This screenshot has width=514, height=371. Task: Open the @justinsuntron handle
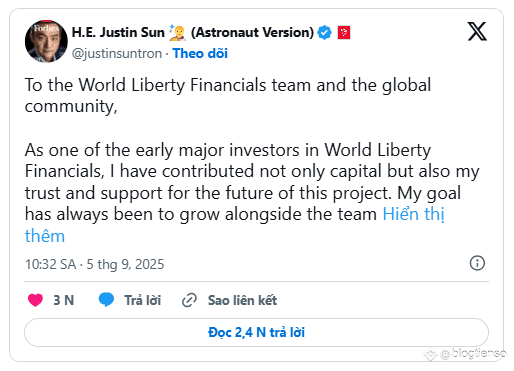(117, 53)
